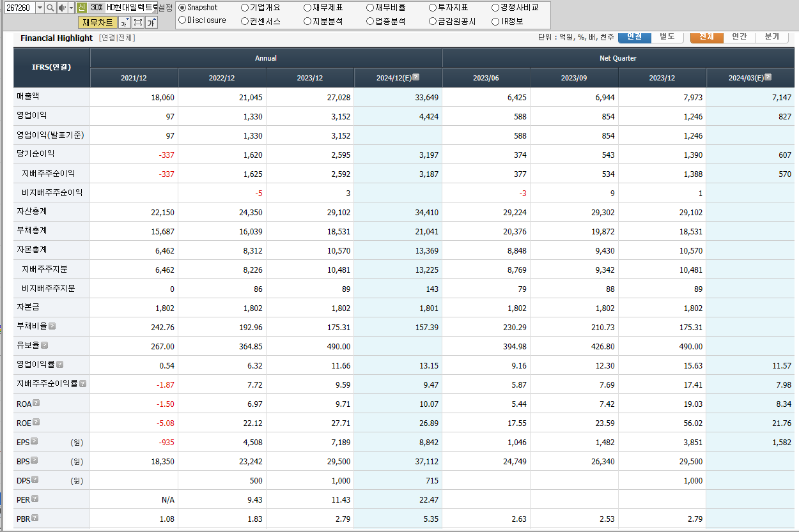Increase font size with large 가 icon
Image resolution: width=799 pixels, height=532 pixels.
(x=151, y=22)
